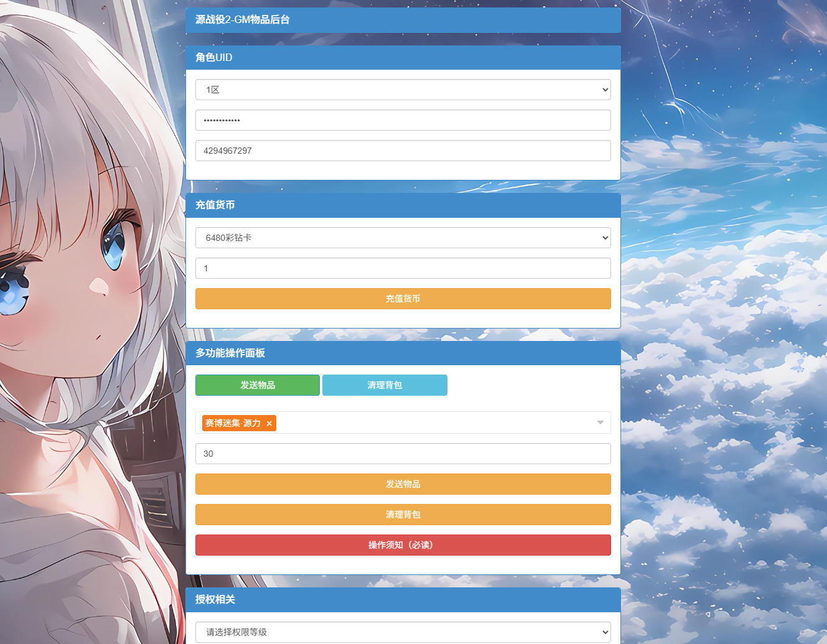Switch to the green 发送物品 tab
This screenshot has height=644, width=827.
(258, 385)
